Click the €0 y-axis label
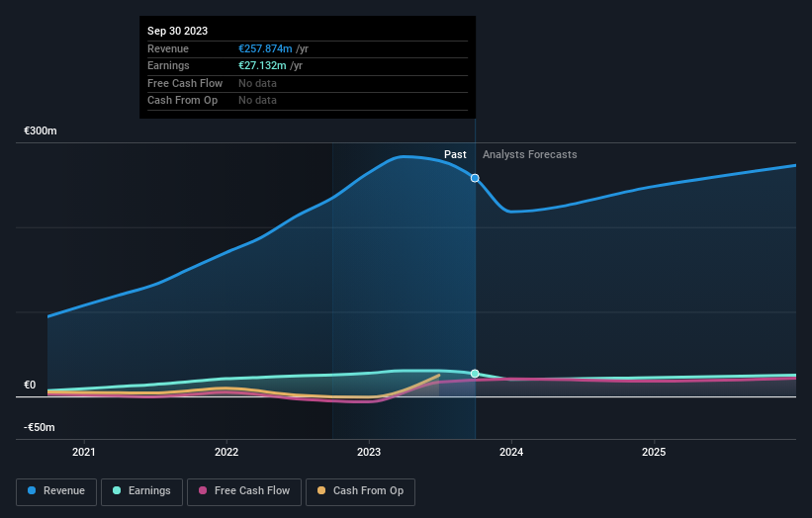 tap(30, 385)
